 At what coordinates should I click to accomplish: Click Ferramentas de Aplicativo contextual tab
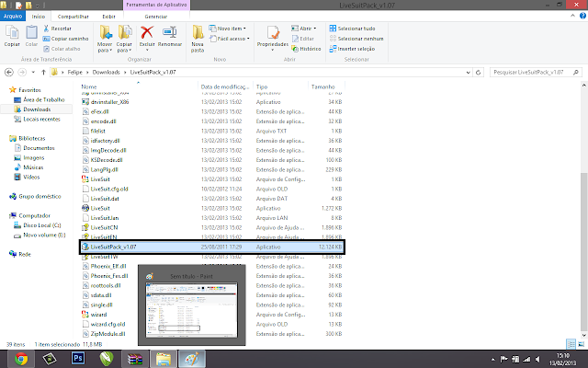pyautogui.click(x=156, y=5)
